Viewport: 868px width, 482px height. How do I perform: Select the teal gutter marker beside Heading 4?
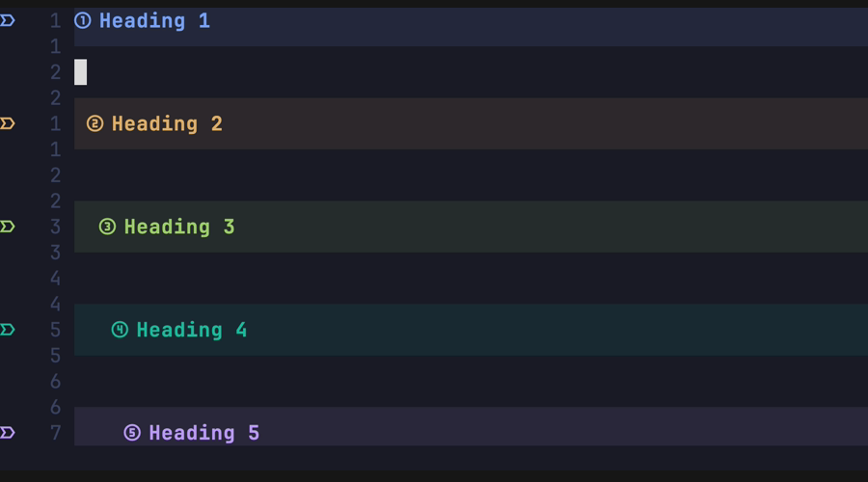click(x=8, y=330)
